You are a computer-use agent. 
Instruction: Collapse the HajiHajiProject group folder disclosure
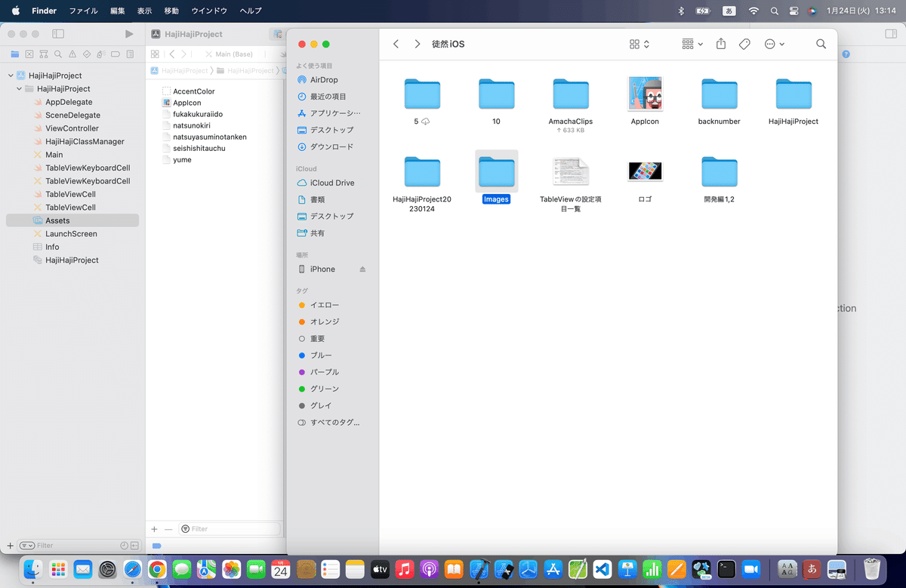(20, 89)
